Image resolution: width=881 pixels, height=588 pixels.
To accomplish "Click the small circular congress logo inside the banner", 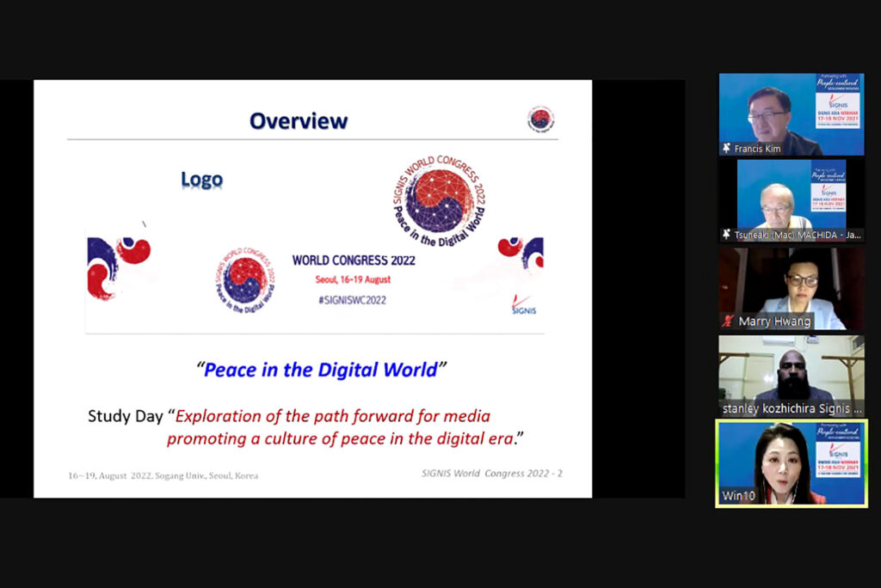I will (244, 279).
